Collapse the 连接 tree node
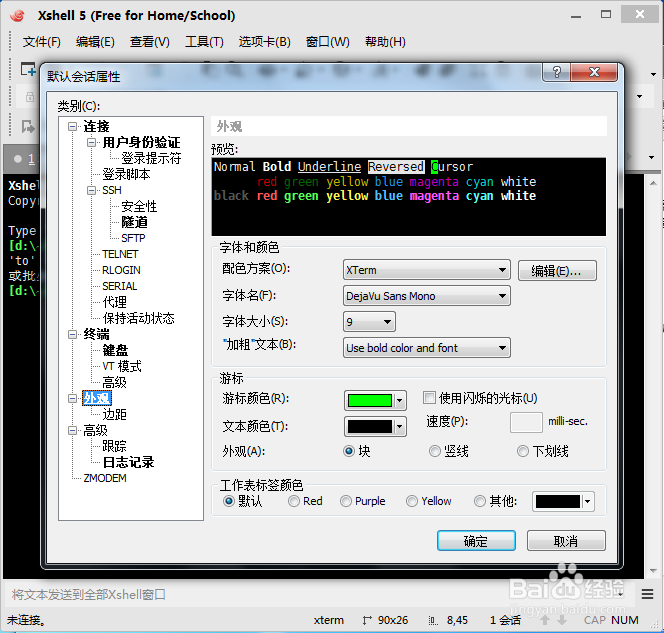The image size is (664, 633). (x=73, y=126)
